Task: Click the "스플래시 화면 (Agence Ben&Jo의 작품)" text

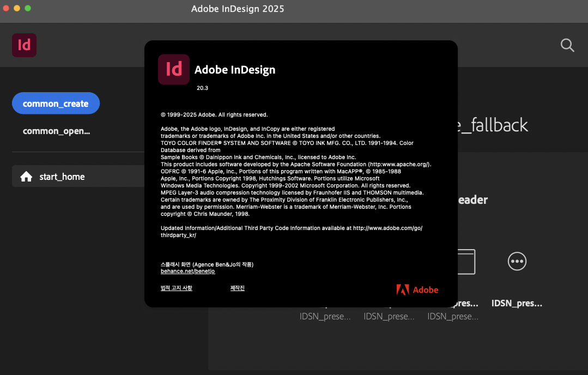Action: pyautogui.click(x=207, y=264)
